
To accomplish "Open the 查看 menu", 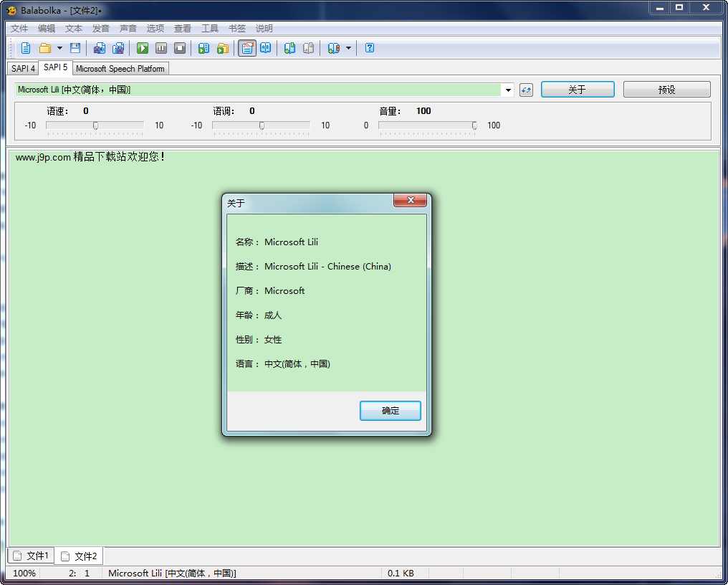I will coord(183,29).
